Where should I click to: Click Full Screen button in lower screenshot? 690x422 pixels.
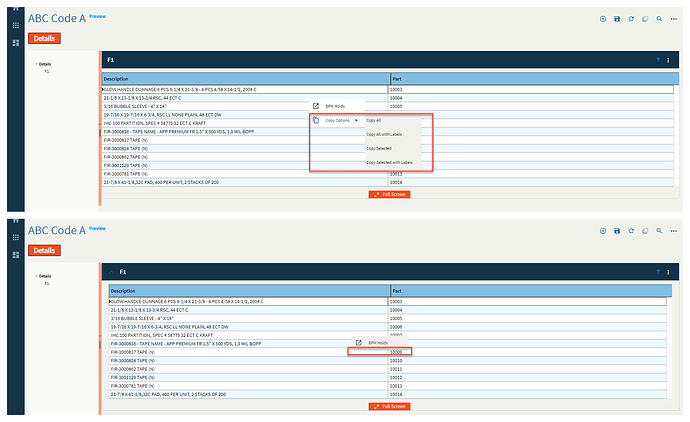389,406
